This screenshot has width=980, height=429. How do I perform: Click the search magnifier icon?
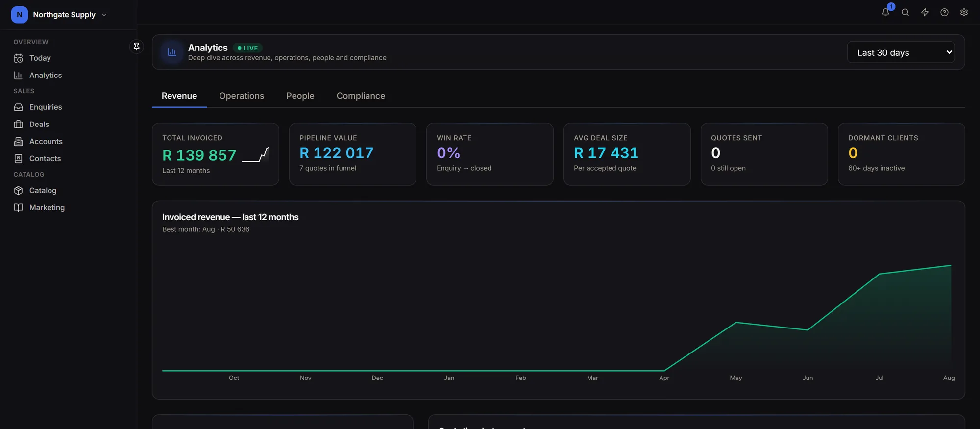pos(905,13)
